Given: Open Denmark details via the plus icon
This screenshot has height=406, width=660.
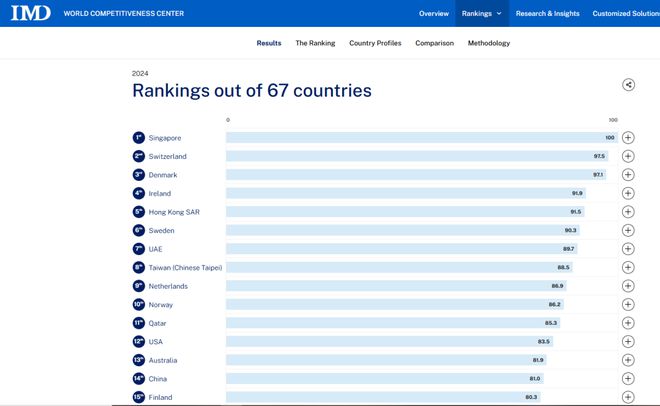Looking at the screenshot, I should click(628, 175).
